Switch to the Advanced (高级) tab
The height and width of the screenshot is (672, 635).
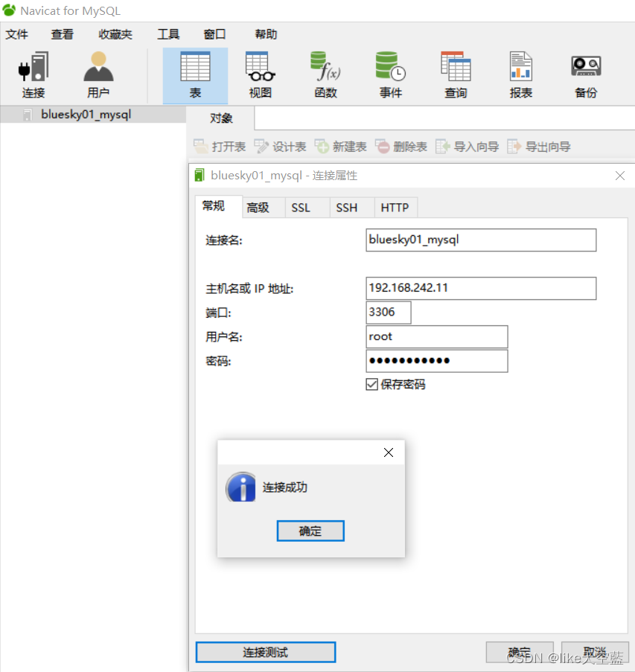click(264, 208)
